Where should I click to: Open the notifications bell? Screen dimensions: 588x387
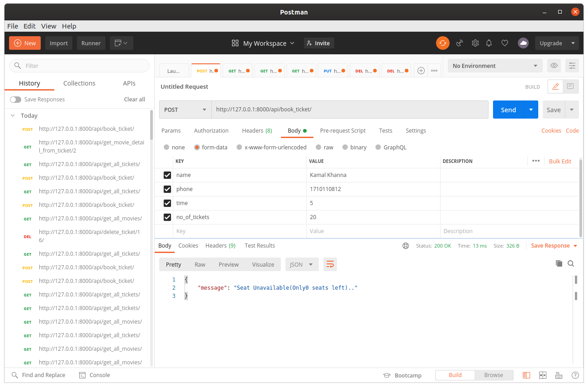[x=489, y=43]
